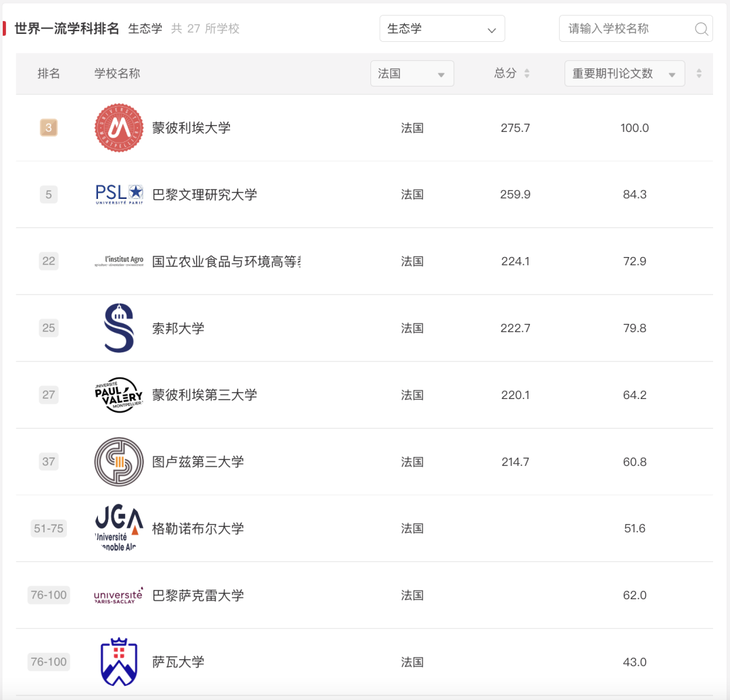
Task: Click the 总分 column header text
Action: pyautogui.click(x=505, y=73)
